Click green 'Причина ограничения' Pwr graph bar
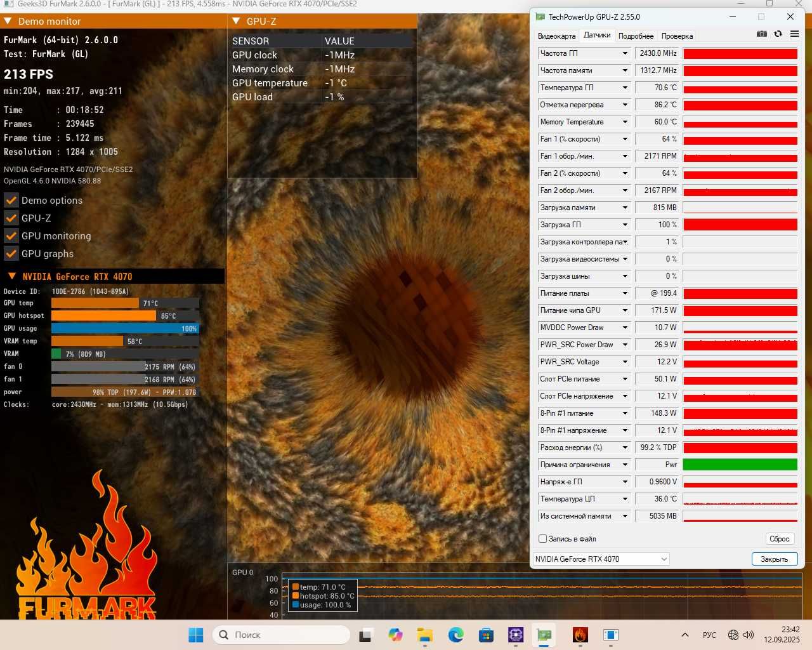The image size is (812, 650). [x=740, y=465]
